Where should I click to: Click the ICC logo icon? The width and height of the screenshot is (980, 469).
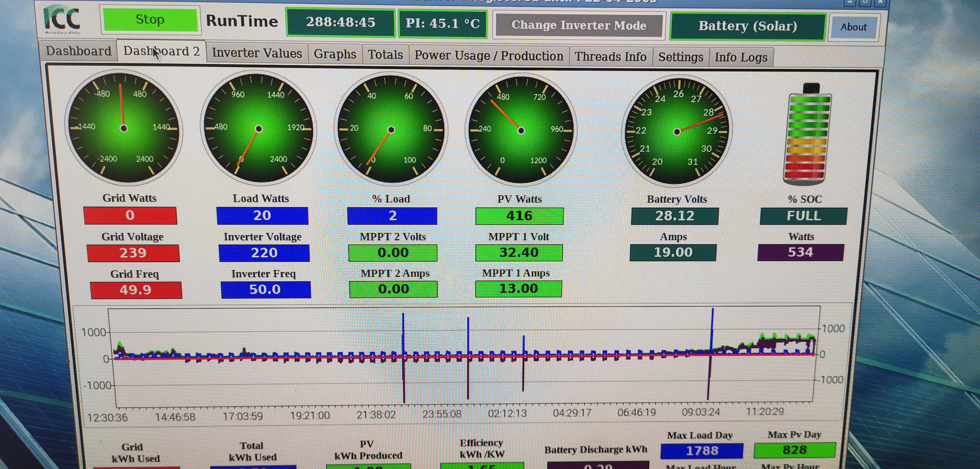pyautogui.click(x=62, y=18)
